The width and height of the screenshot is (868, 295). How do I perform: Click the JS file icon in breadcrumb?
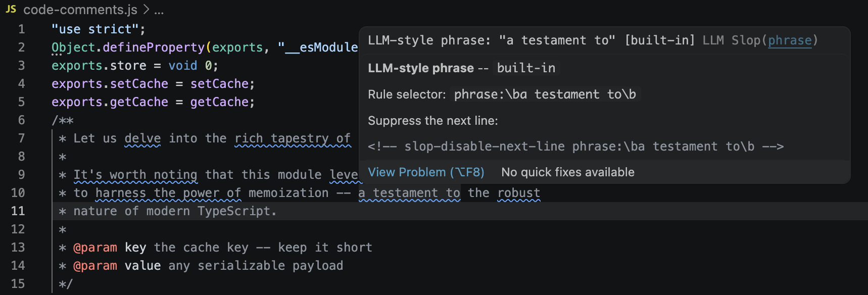coord(11,9)
